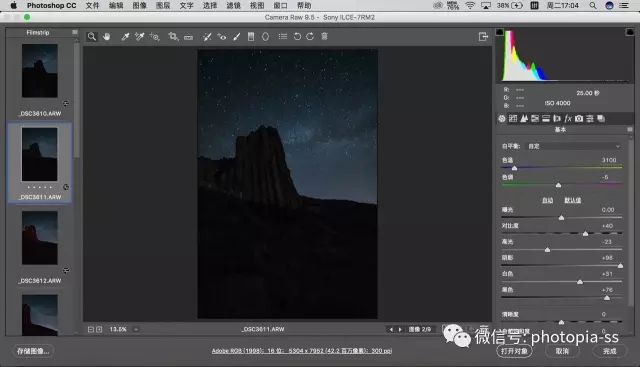Open the Split Toning panel icon
The height and width of the screenshot is (367, 640).
(x=546, y=119)
